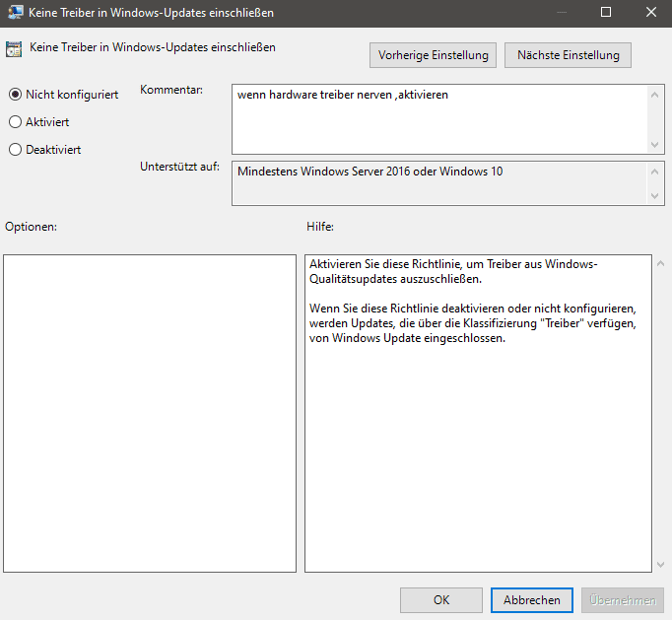Go to Vorherige Einstellung
This screenshot has width=672, height=620.
[433, 55]
